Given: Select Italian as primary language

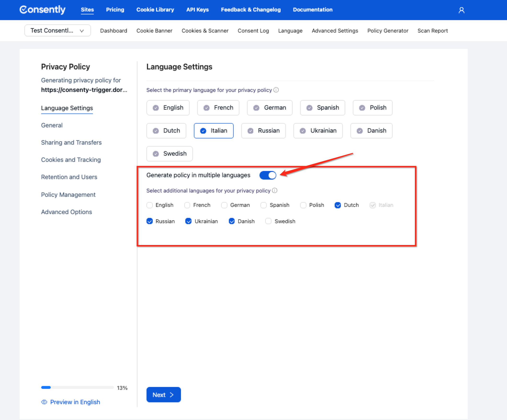Looking at the screenshot, I should 214,131.
